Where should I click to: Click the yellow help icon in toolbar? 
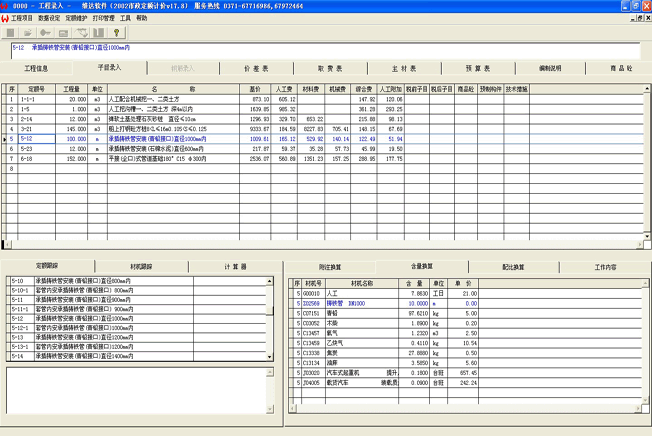[x=116, y=31]
